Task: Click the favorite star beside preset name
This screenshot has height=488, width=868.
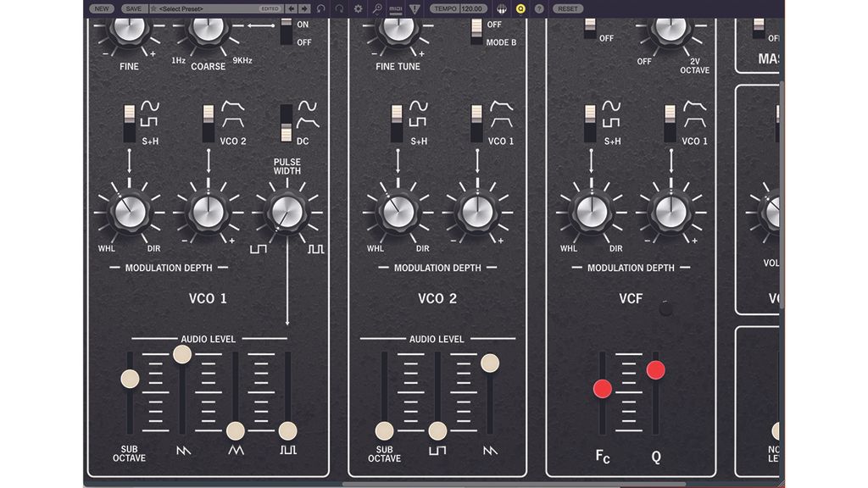Action: pyautogui.click(x=155, y=8)
